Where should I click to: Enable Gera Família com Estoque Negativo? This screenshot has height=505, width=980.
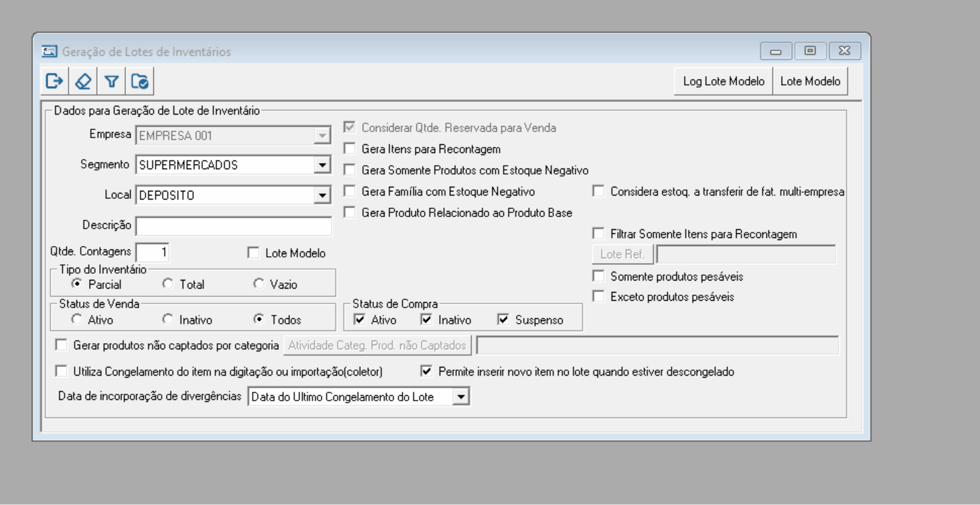[349, 191]
